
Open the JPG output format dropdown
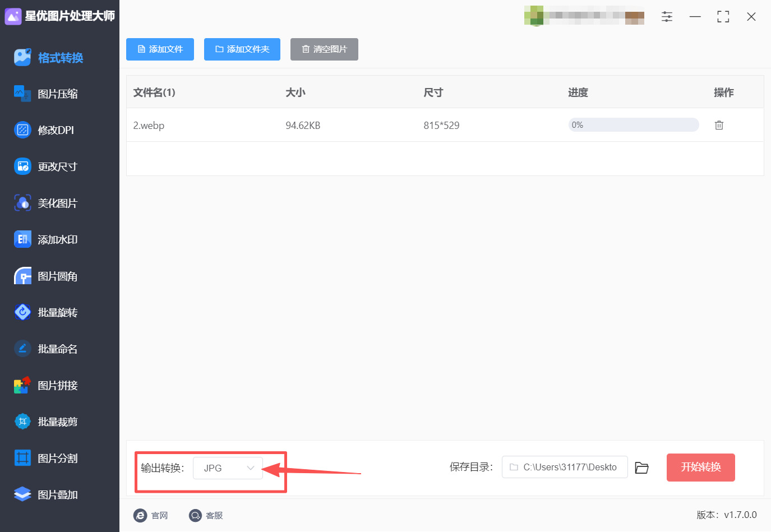point(228,467)
